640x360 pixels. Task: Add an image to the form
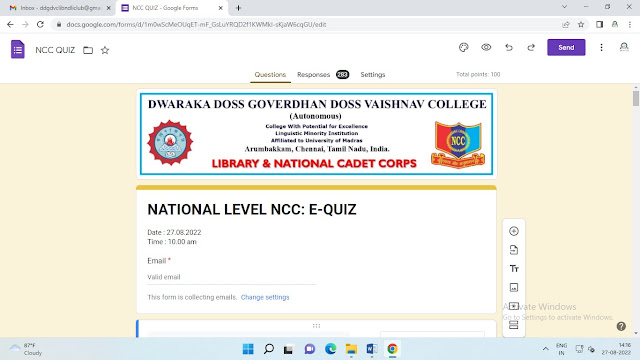(x=514, y=287)
